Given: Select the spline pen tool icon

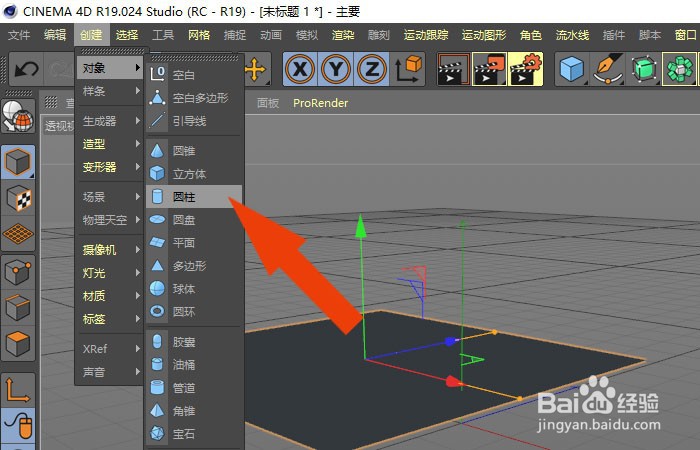Looking at the screenshot, I should 608,69.
